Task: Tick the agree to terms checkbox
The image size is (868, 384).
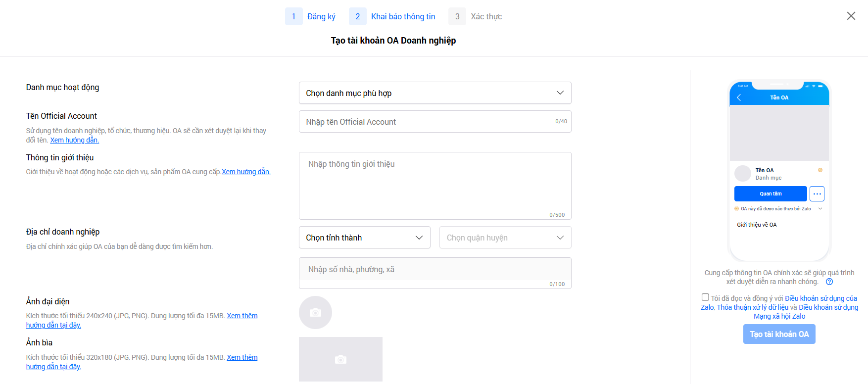Action: coord(705,297)
